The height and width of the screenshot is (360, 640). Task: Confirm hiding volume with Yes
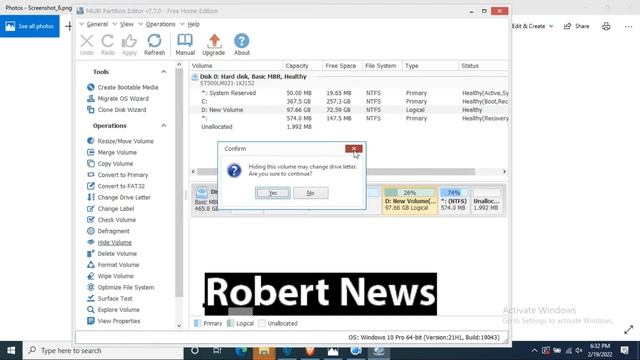pyautogui.click(x=273, y=193)
